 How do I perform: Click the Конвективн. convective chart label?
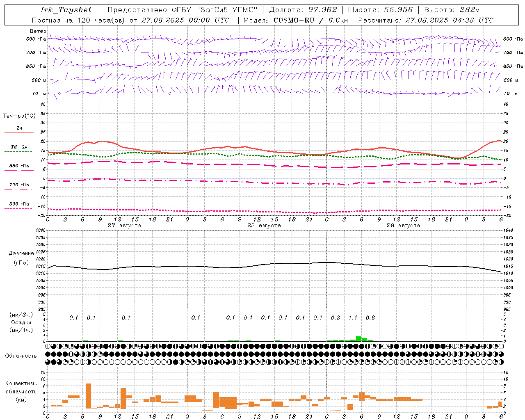click(21, 383)
